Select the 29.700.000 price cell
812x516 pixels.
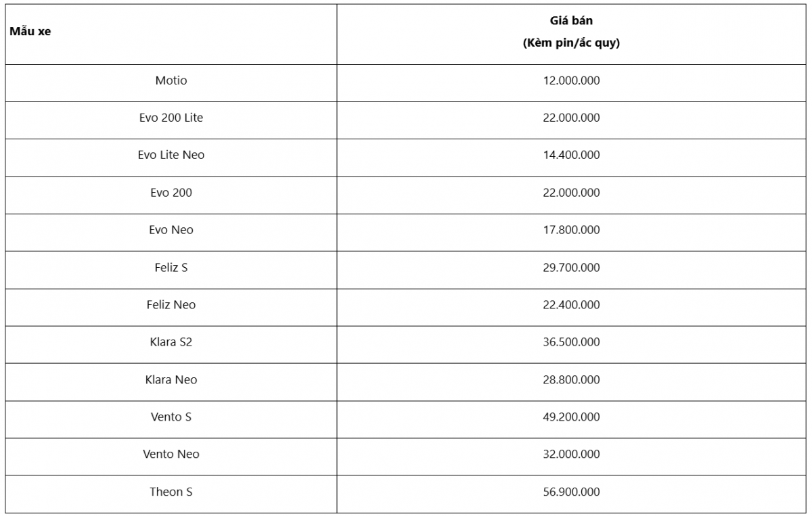tap(572, 268)
